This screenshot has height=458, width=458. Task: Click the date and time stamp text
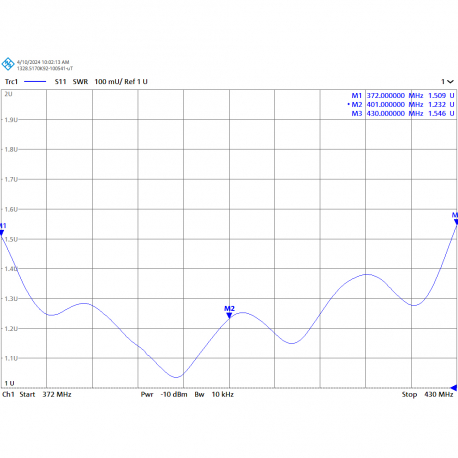pos(43,62)
